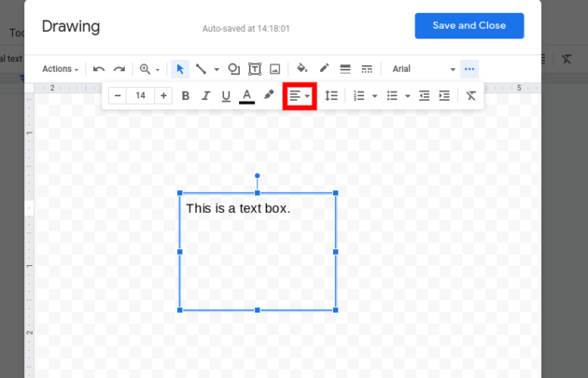
Task: Click the Save and Close button
Action: click(469, 26)
